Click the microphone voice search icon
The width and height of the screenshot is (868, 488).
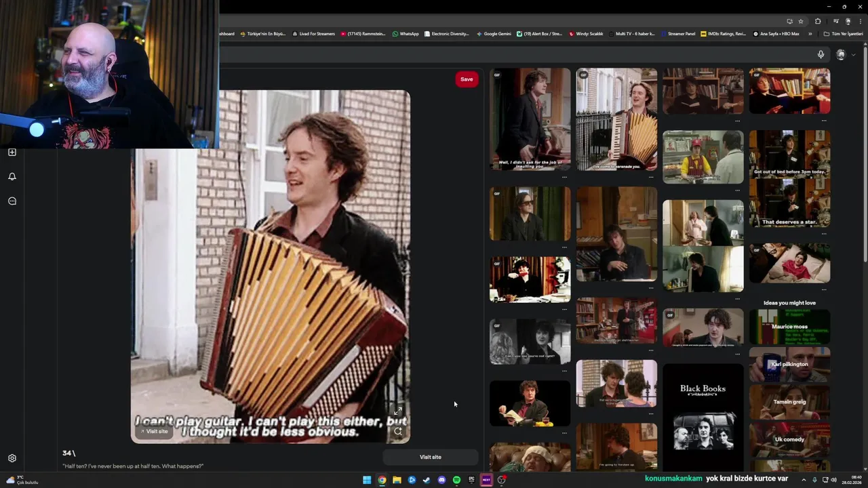click(x=821, y=55)
